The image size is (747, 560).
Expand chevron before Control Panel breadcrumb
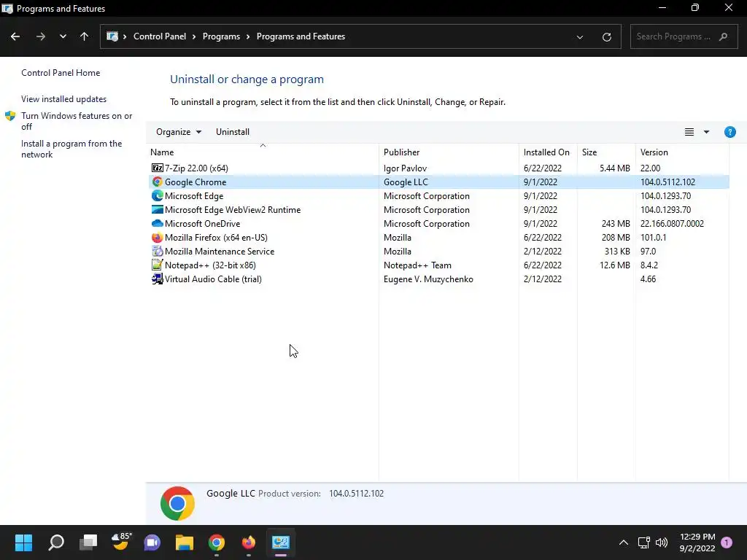125,36
